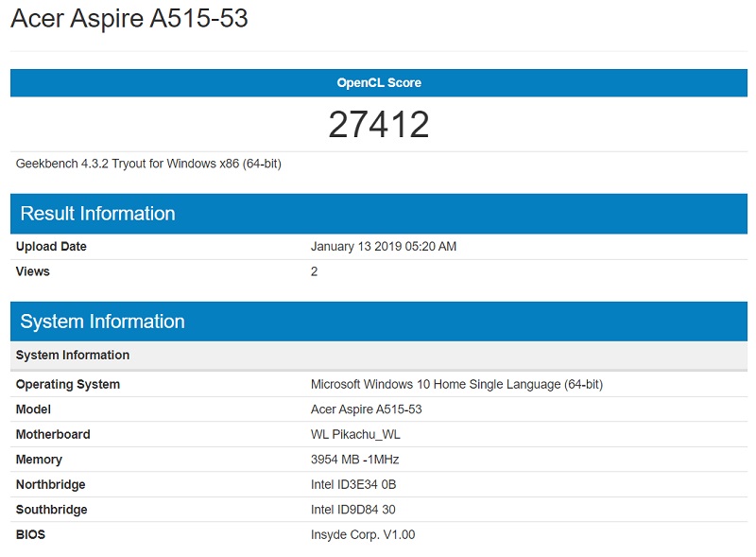Click the OpenCL Score header bar

coord(378,82)
